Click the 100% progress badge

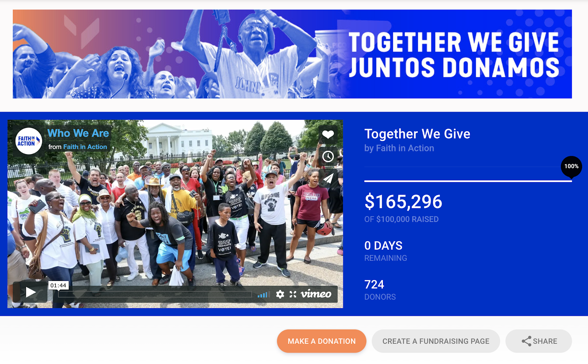(571, 166)
